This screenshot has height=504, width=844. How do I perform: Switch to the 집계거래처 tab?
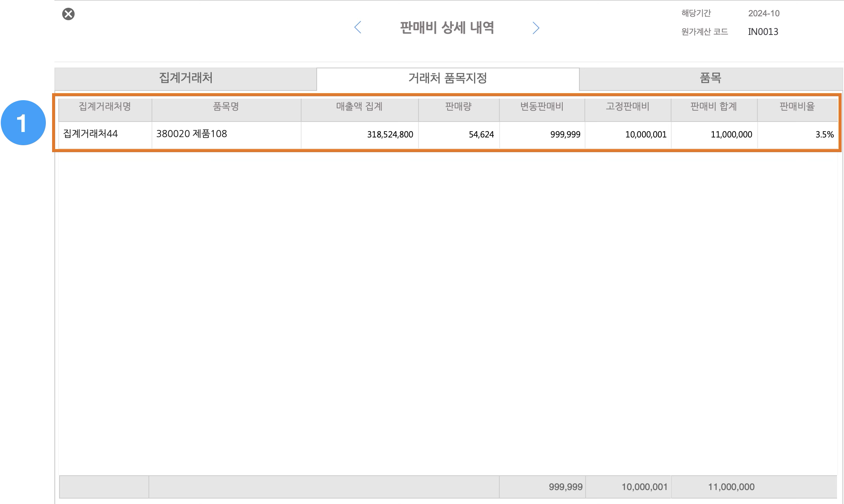[186, 78]
